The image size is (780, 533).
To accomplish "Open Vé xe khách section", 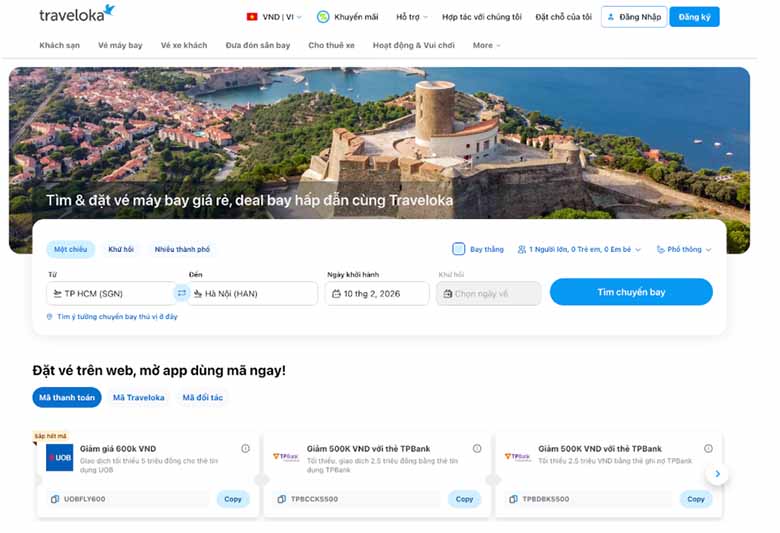I will pyautogui.click(x=184, y=45).
